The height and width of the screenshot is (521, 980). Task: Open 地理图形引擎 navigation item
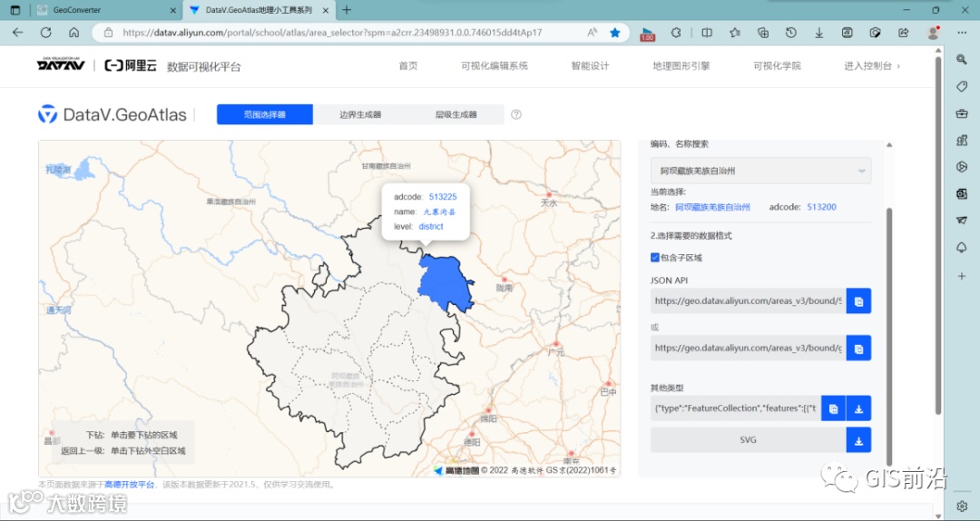(x=681, y=65)
